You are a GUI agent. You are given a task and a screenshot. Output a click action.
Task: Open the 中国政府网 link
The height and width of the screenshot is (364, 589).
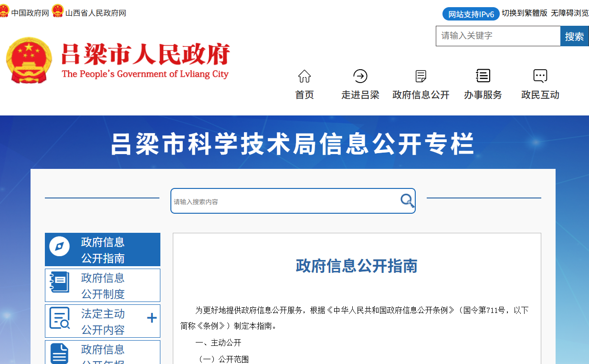pos(30,13)
